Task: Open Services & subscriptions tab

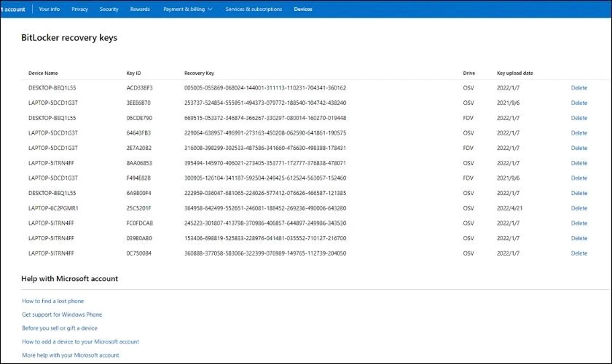Action: (254, 9)
